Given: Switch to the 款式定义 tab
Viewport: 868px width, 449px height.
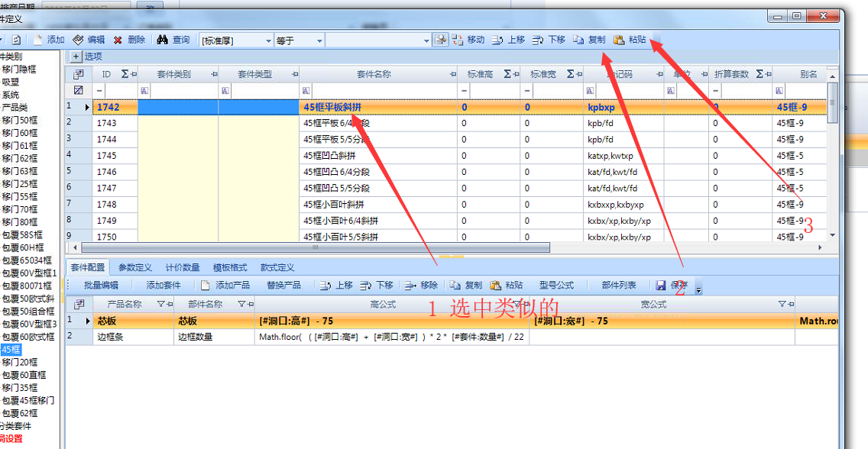Looking at the screenshot, I should click(x=277, y=267).
